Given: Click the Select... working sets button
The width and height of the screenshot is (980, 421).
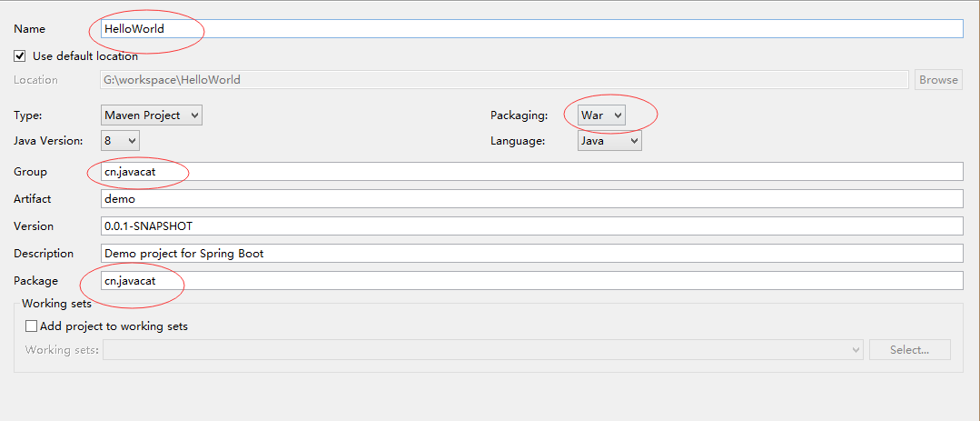Looking at the screenshot, I should point(909,350).
